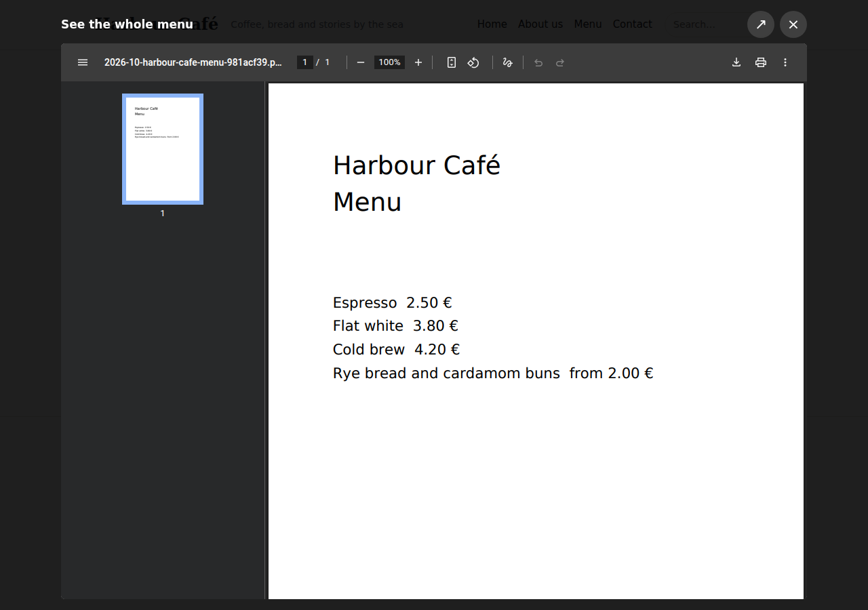
Task: Open the Contact page
Action: 633,24
